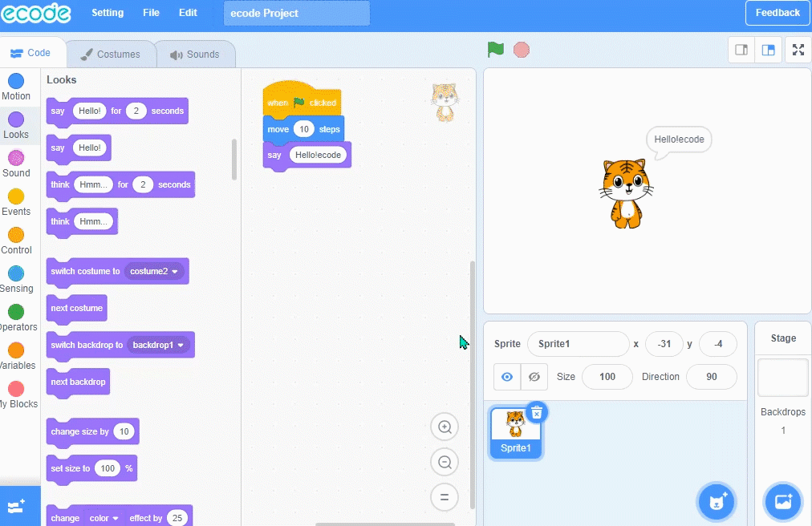Viewport: 812px width, 526px height.
Task: Click the change size by 10 block
Action: coord(93,431)
